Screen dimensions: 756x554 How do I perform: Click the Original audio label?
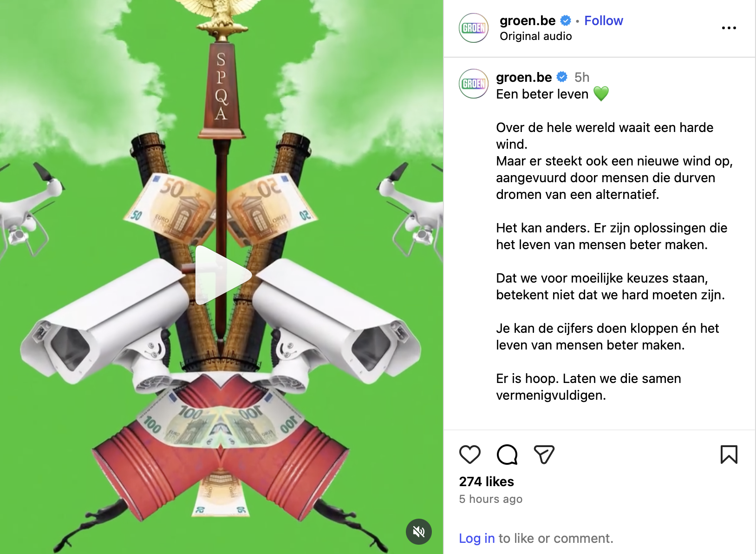535,36
